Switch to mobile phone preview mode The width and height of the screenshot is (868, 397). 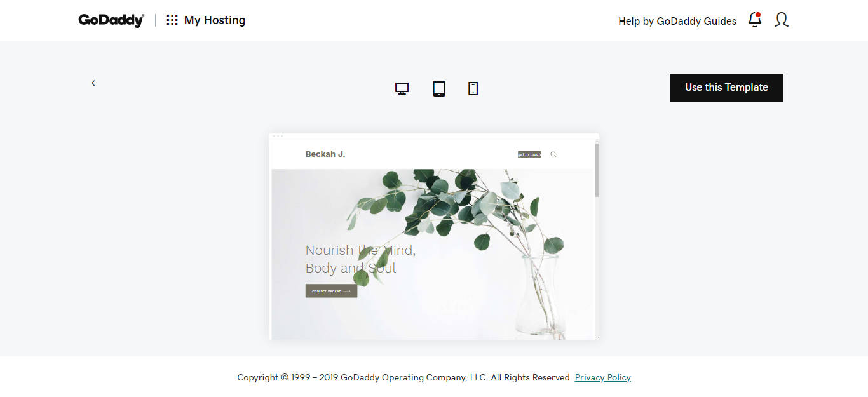[473, 88]
